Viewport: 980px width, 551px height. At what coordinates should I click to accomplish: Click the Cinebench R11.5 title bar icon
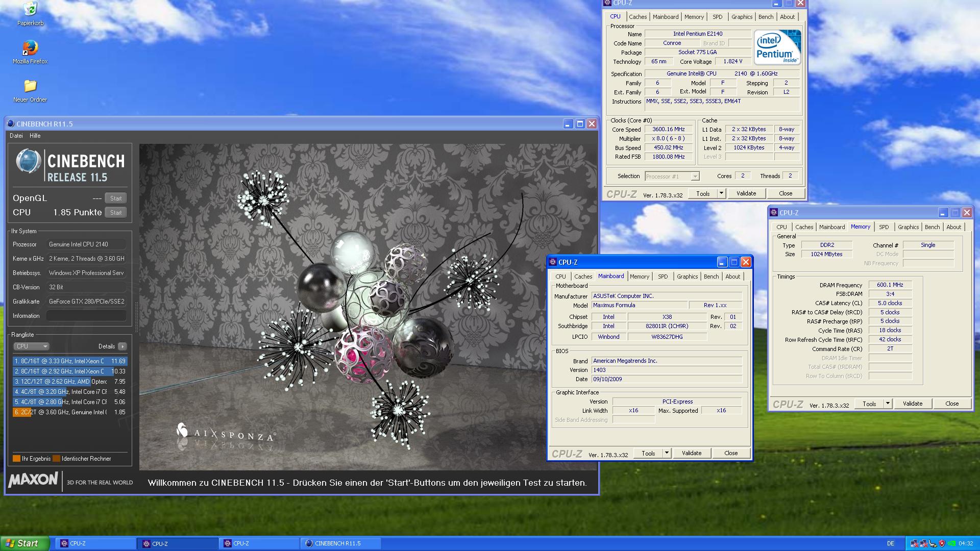[x=11, y=124]
